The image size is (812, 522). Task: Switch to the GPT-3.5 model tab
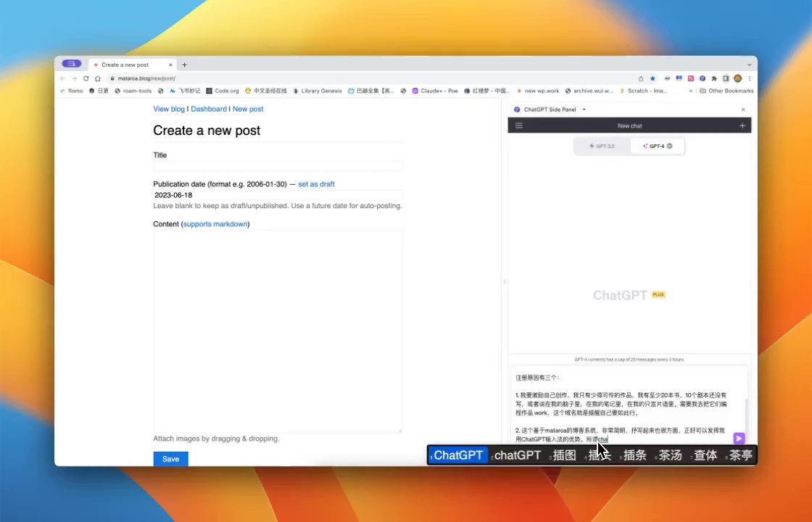coord(602,146)
